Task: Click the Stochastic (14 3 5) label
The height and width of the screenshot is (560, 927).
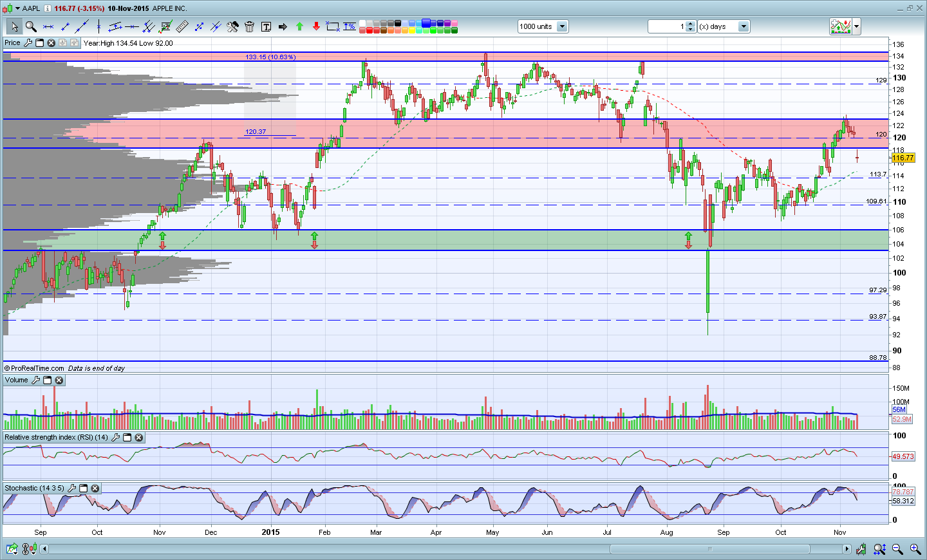Action: [34, 489]
